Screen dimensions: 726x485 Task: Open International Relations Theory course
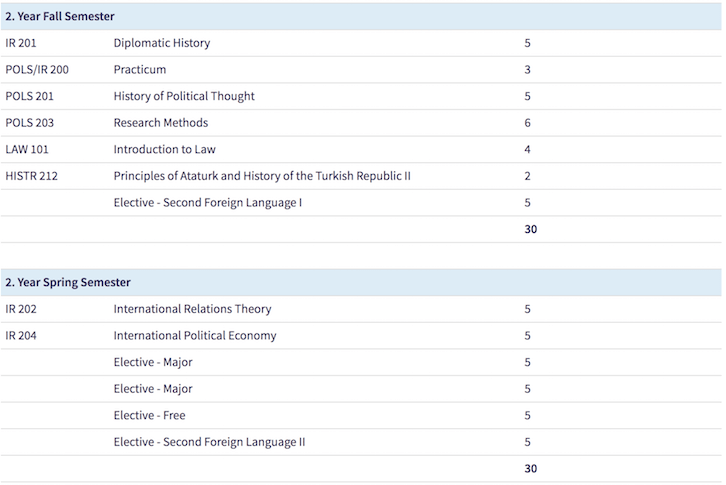point(192,309)
